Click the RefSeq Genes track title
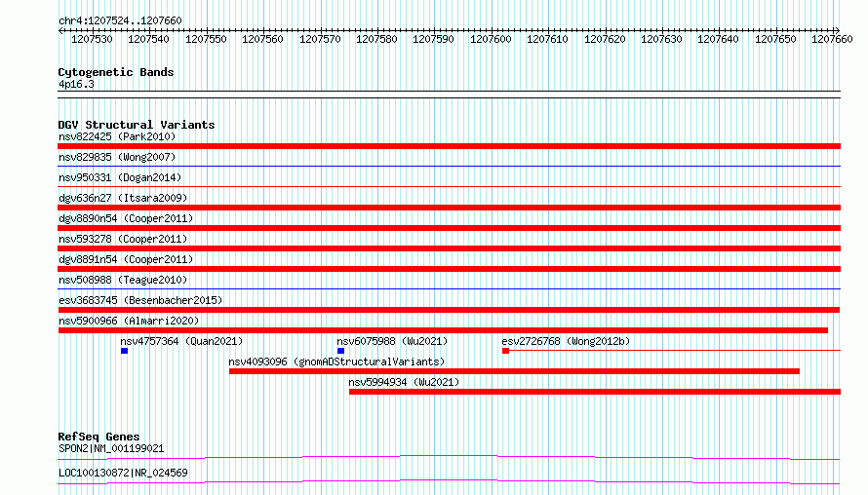Viewport: 868px width, 495px height. pos(99,437)
